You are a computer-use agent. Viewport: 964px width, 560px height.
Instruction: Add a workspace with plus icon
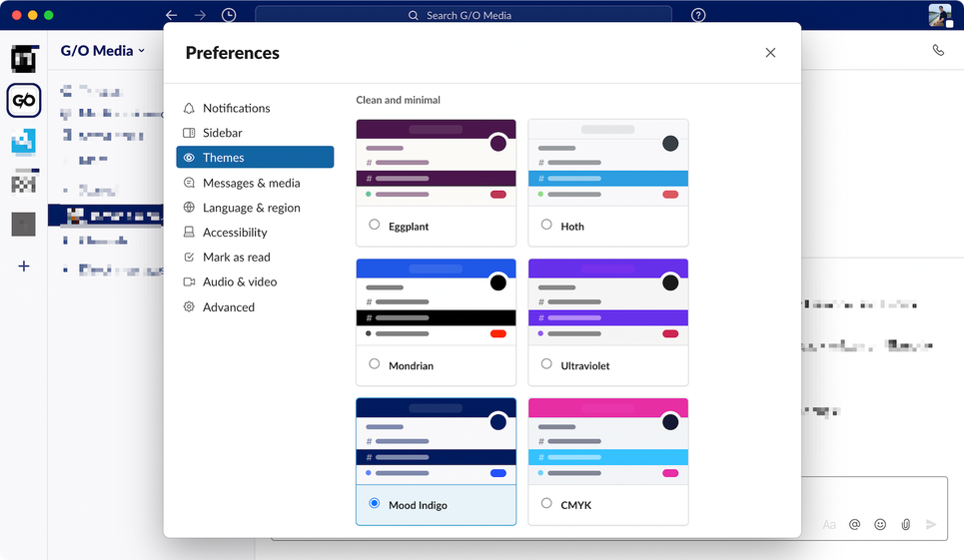coord(23,266)
